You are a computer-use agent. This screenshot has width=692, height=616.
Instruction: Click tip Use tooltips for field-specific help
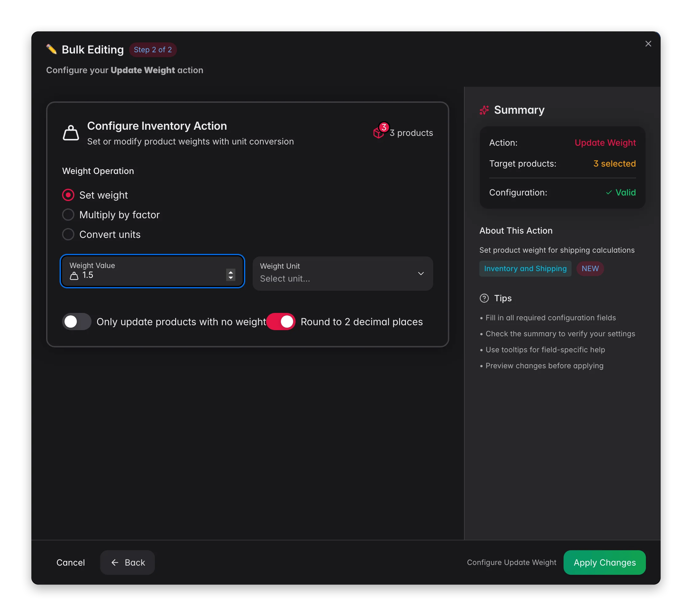pos(545,349)
